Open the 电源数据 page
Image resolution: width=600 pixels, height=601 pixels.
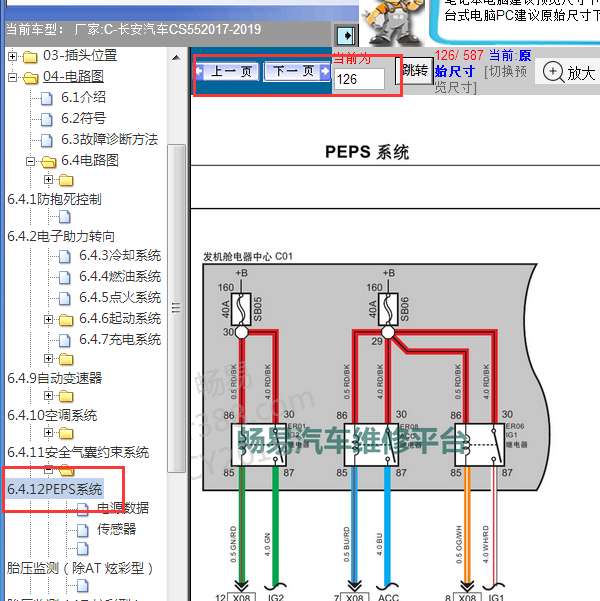point(123,508)
